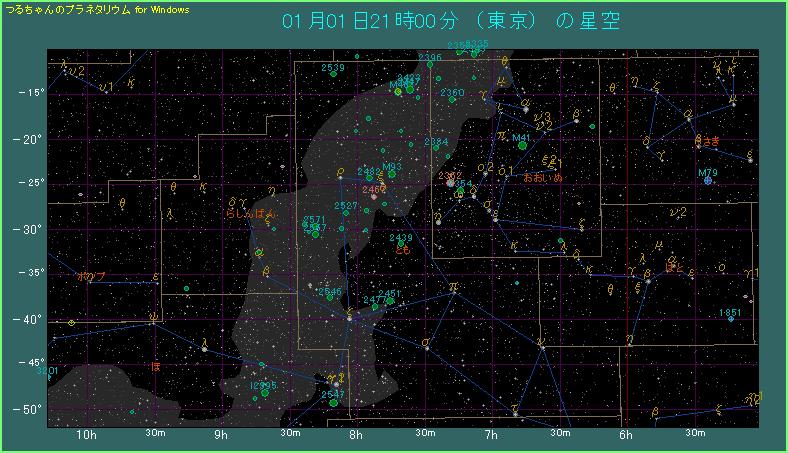Click the とも constellation label
The width and height of the screenshot is (788, 453).
(402, 251)
